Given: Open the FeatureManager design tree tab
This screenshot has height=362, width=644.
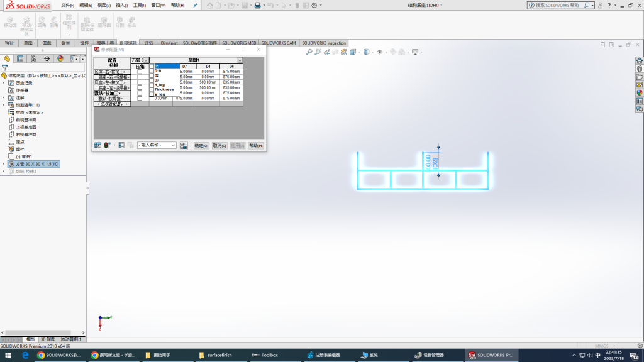Looking at the screenshot, I should tap(7, 58).
